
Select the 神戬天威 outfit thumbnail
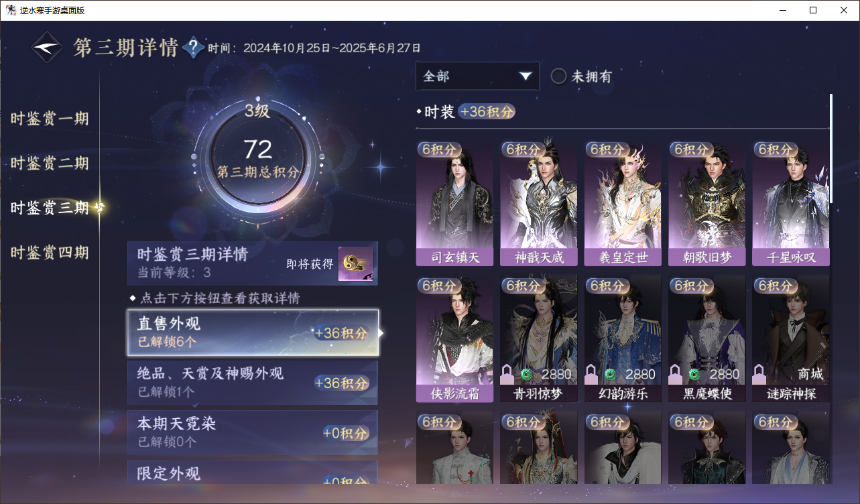(x=538, y=204)
